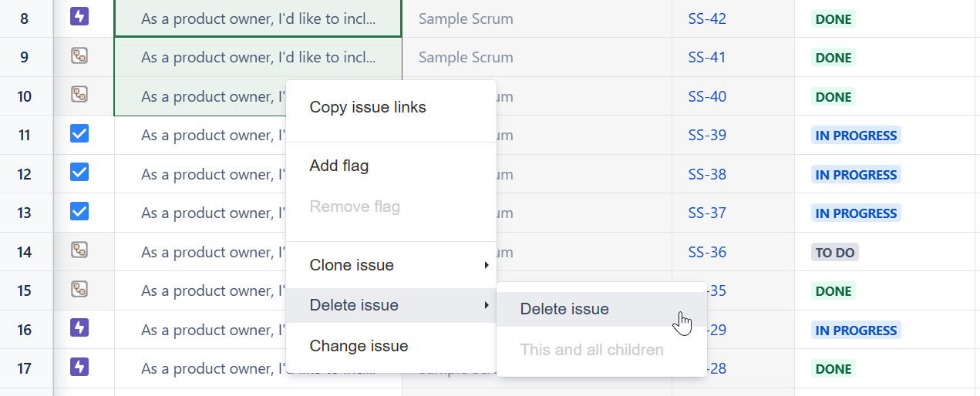
Task: Select Change issue in the context menu
Action: tap(359, 346)
